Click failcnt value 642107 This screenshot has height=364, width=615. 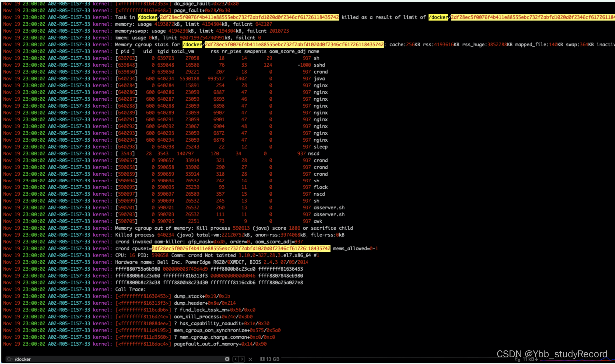(264, 24)
